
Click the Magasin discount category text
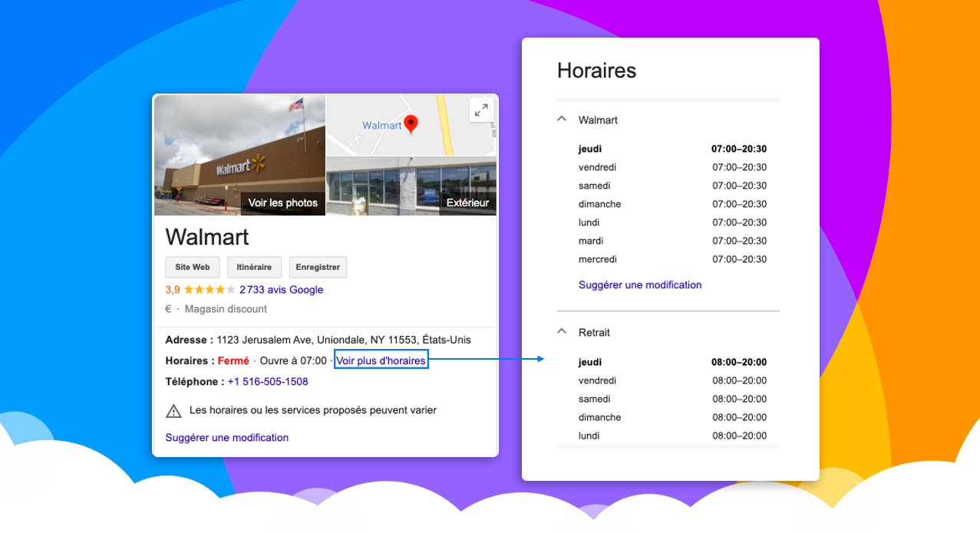(x=226, y=309)
